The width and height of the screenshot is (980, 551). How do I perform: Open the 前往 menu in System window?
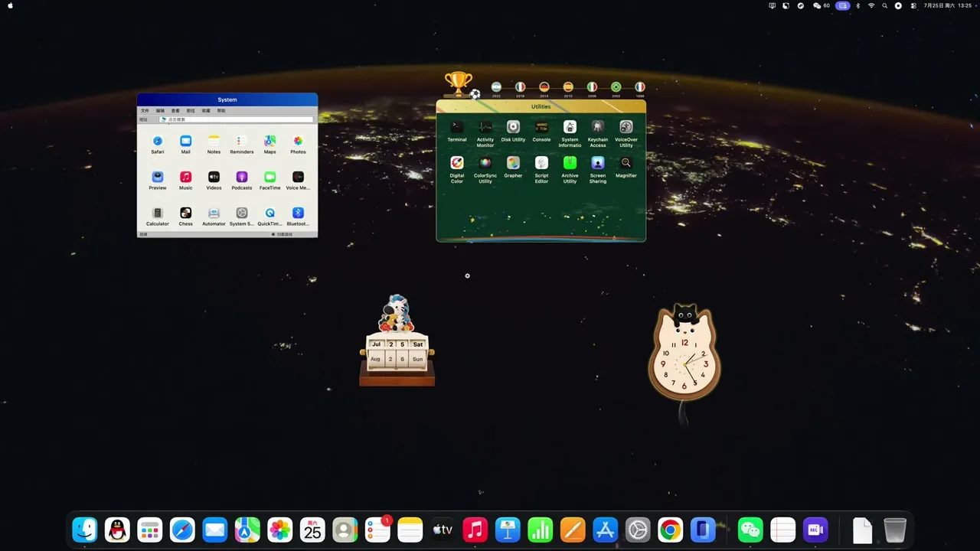point(191,111)
